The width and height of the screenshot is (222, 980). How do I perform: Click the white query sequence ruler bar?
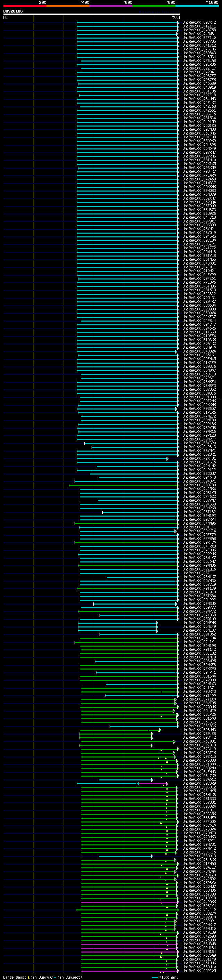[92, 14]
